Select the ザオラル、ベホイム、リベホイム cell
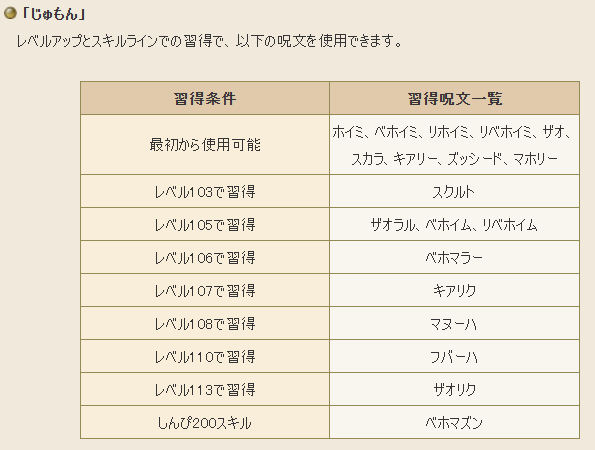Image resolution: width=595 pixels, height=450 pixels. coord(455,224)
